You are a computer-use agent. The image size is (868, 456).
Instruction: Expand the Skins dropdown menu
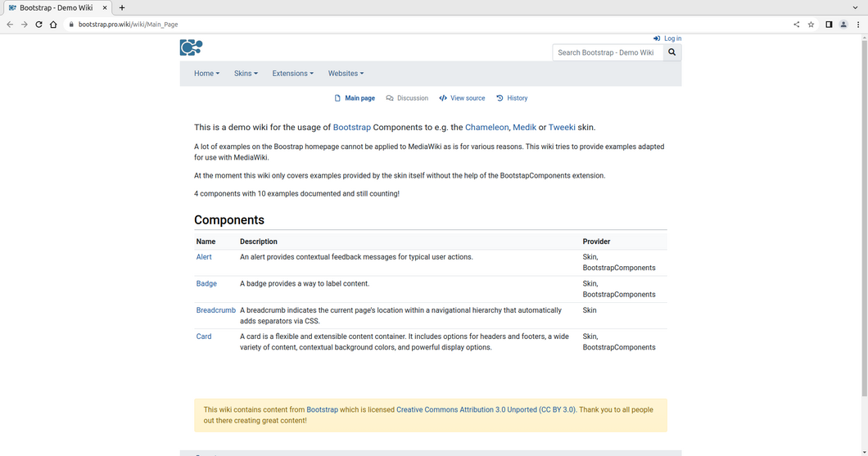pyautogui.click(x=246, y=74)
